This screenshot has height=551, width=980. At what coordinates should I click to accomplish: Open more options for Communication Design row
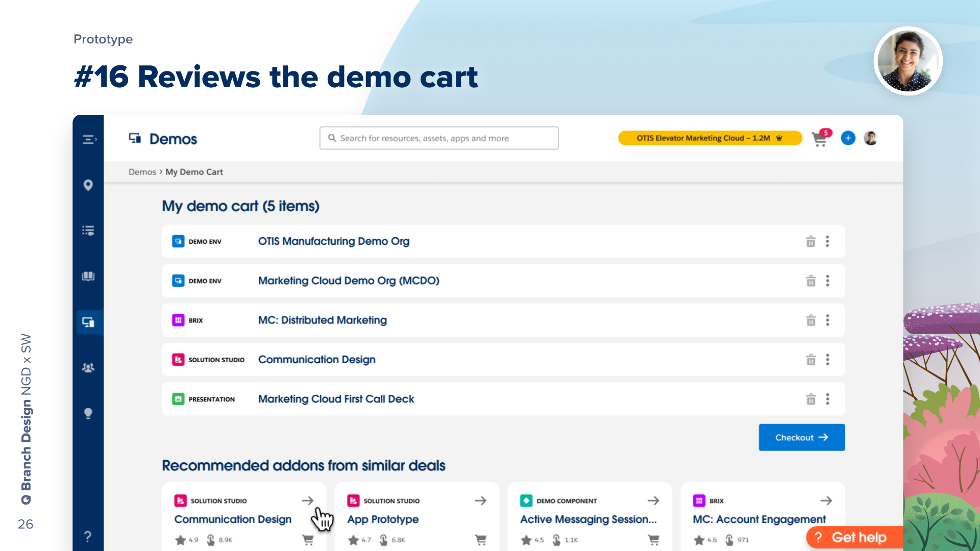pyautogui.click(x=827, y=360)
